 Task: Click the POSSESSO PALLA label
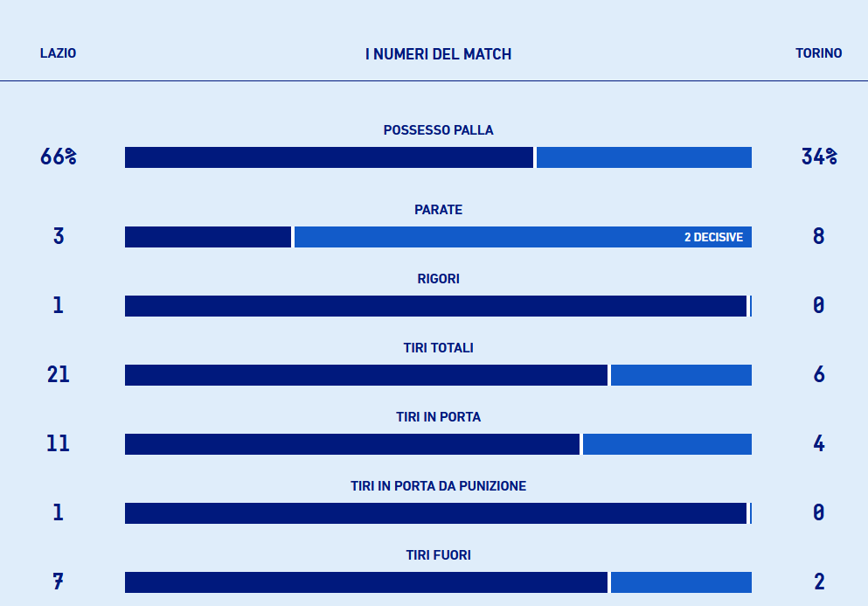(x=438, y=130)
